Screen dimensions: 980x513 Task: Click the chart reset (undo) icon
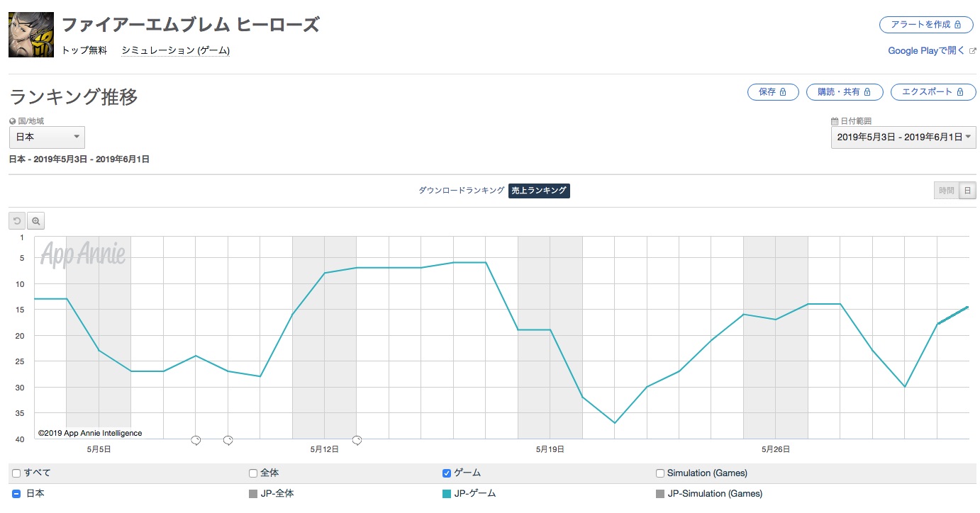pos(17,221)
